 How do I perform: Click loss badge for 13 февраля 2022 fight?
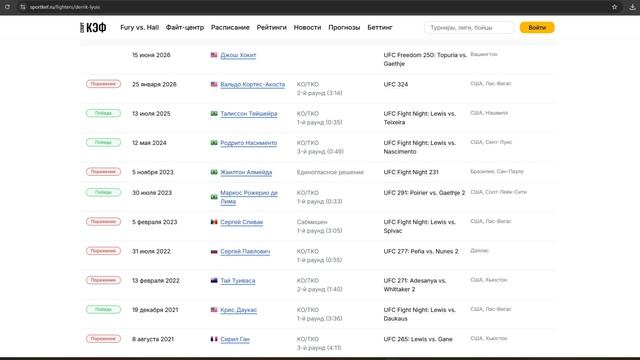click(103, 280)
